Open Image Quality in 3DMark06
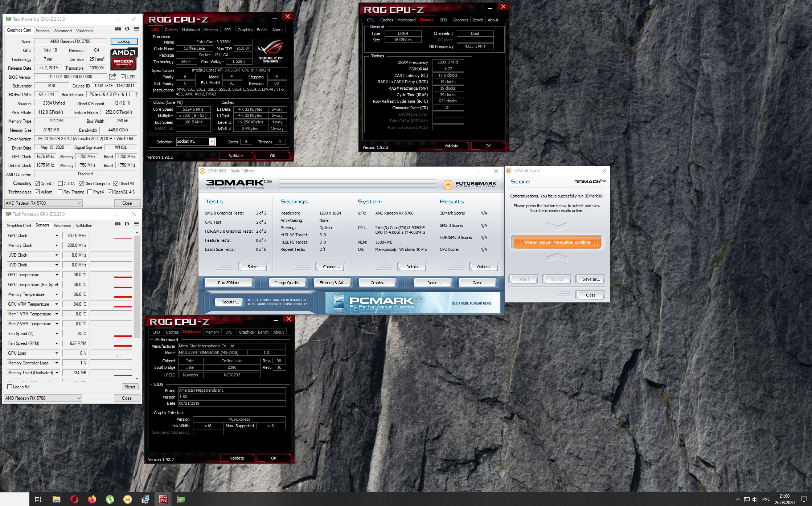Screen dimensions: 812x506 [x=288, y=282]
